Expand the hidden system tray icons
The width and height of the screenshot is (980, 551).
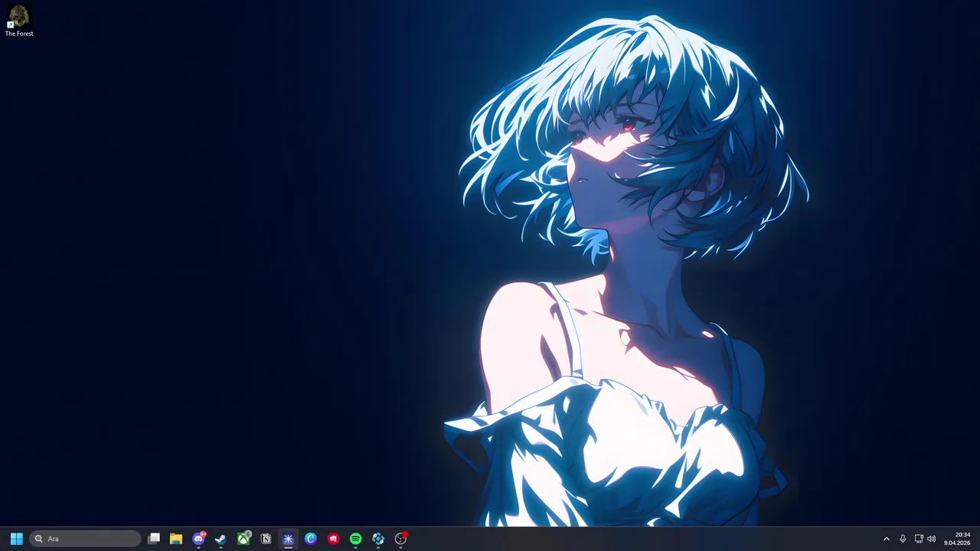pyautogui.click(x=887, y=539)
